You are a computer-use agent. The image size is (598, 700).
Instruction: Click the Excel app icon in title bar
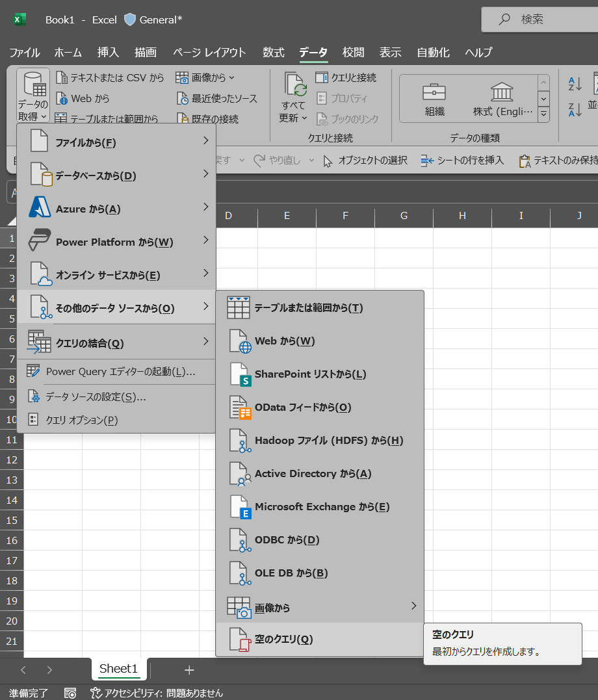[x=19, y=19]
